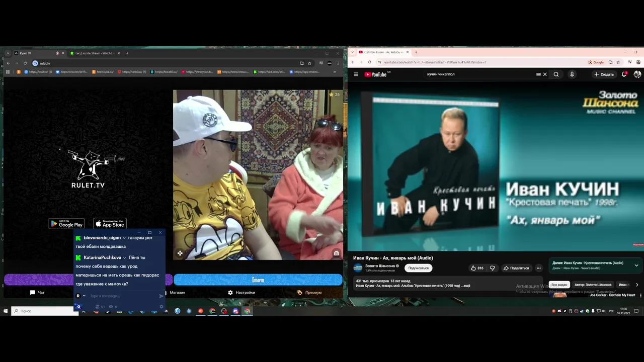Expand bookmarks overflow chevron in rulet.tv browser

335,72
